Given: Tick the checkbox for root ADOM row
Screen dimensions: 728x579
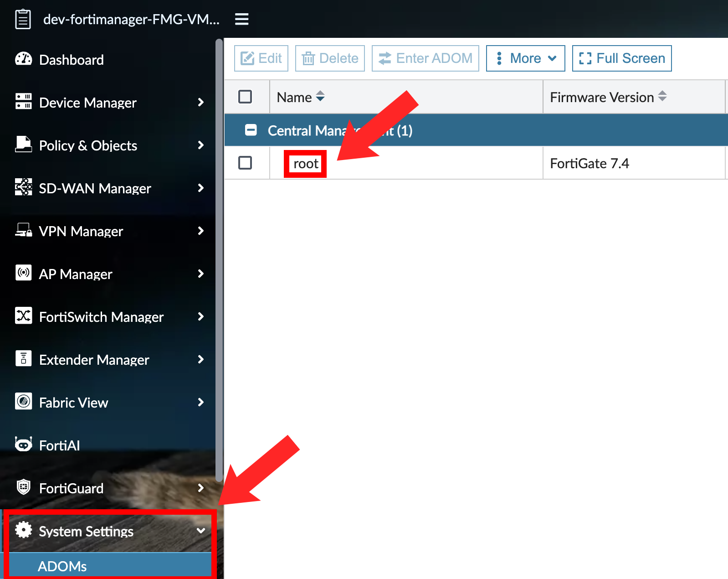Looking at the screenshot, I should (245, 163).
